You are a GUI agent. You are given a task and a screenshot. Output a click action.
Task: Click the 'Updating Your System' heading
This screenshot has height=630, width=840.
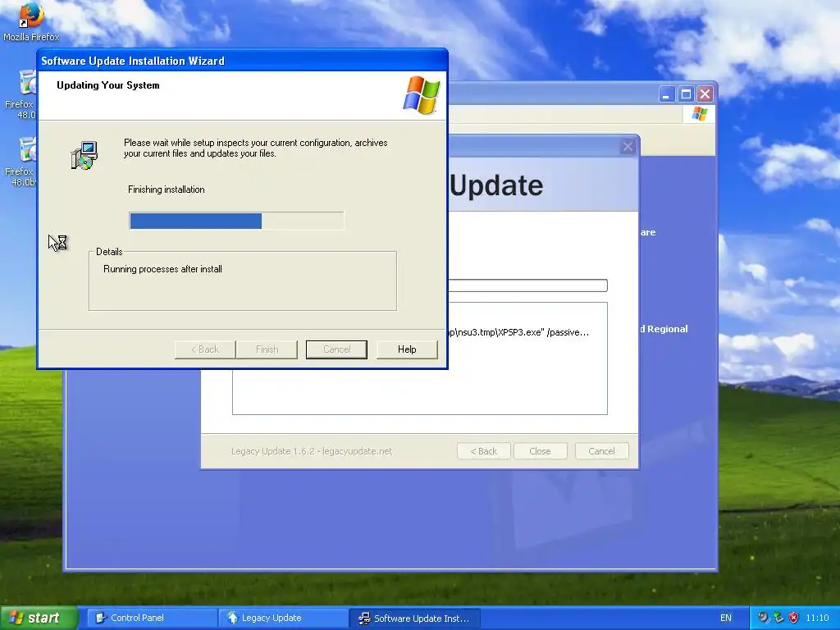point(107,84)
